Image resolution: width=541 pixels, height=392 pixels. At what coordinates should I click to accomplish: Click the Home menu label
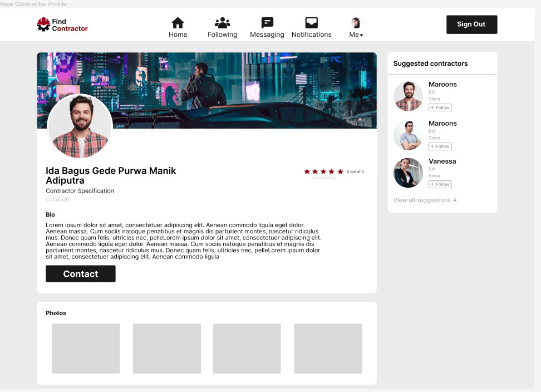pos(178,35)
